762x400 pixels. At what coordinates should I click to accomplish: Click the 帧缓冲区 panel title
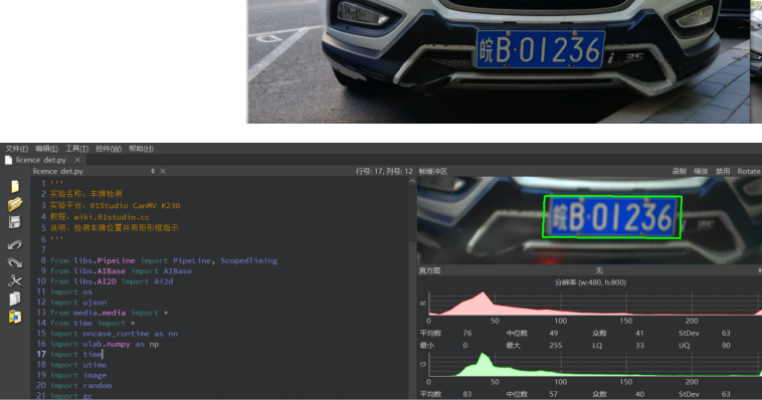[433, 171]
